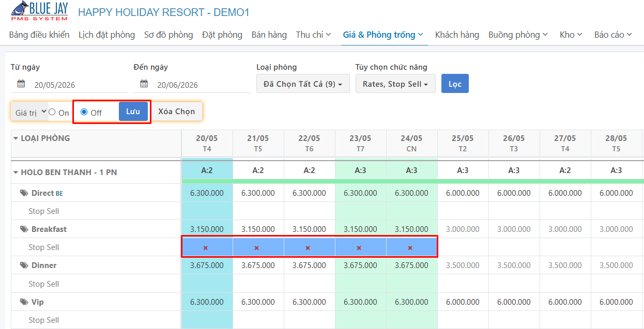Collapse the LOẠI PHÒNG header arrow

pyautogui.click(x=16, y=138)
